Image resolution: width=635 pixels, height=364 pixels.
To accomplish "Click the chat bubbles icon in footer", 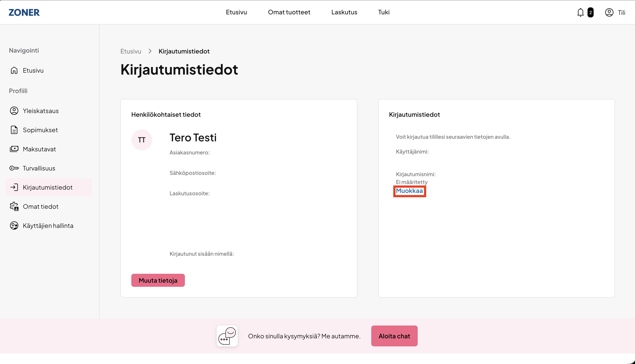I will [227, 336].
